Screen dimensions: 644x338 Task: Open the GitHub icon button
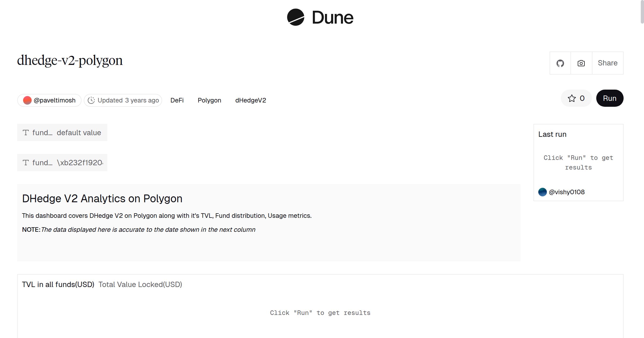pos(560,63)
